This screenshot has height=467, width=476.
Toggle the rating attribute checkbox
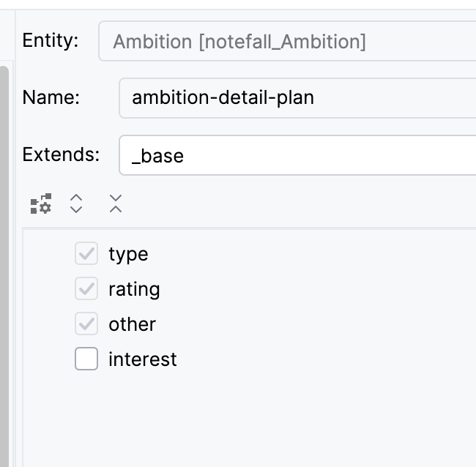[86, 288]
